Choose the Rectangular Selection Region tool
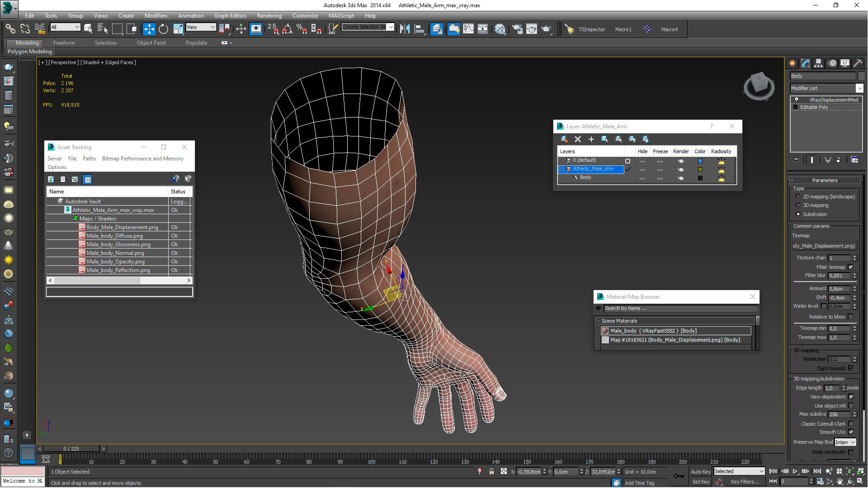Viewport: 868px width, 488px height. 117,29
